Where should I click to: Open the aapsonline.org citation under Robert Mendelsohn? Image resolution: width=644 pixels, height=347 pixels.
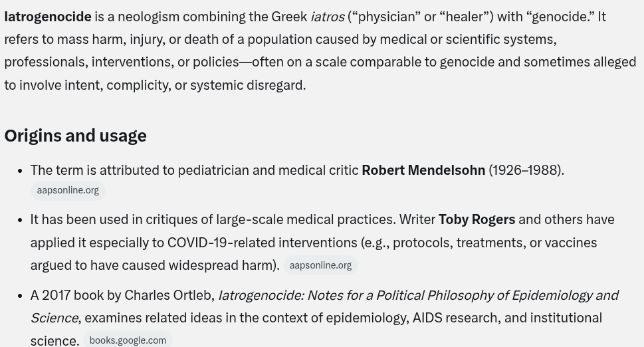pos(68,191)
